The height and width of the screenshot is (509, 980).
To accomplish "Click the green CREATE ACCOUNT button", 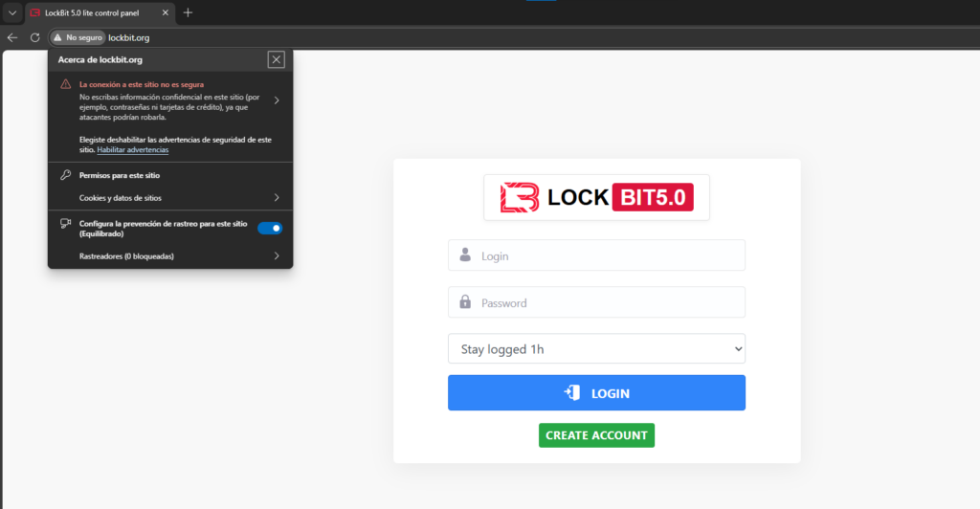I will pyautogui.click(x=596, y=435).
